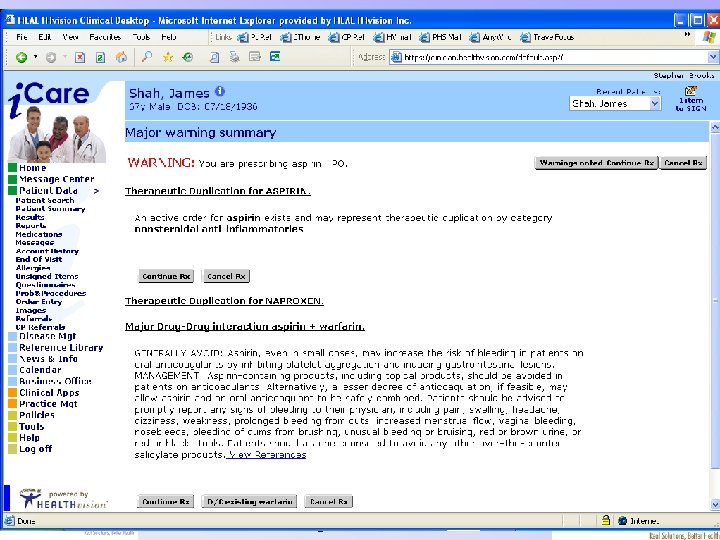The height and width of the screenshot is (540, 720).
Task: Click the Internet zone globe in the status bar
Action: tap(623, 520)
